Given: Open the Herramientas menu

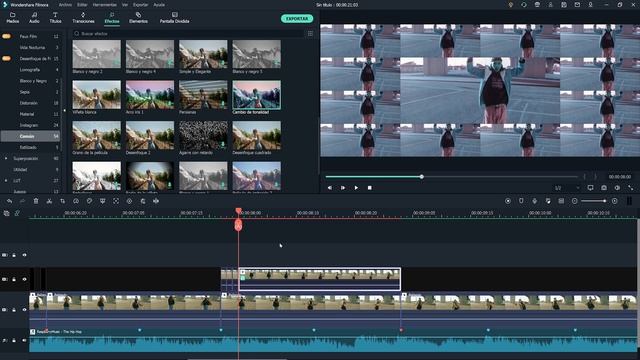Looking at the screenshot, I should tap(104, 5).
